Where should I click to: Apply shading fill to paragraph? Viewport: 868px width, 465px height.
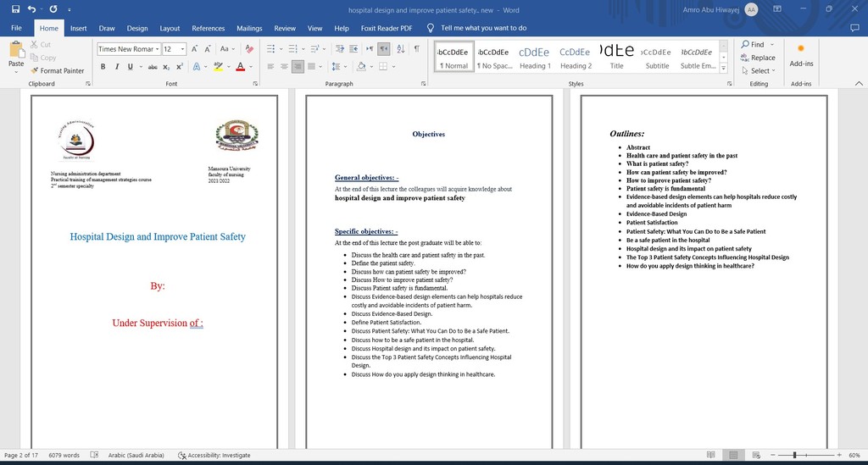[x=361, y=66]
